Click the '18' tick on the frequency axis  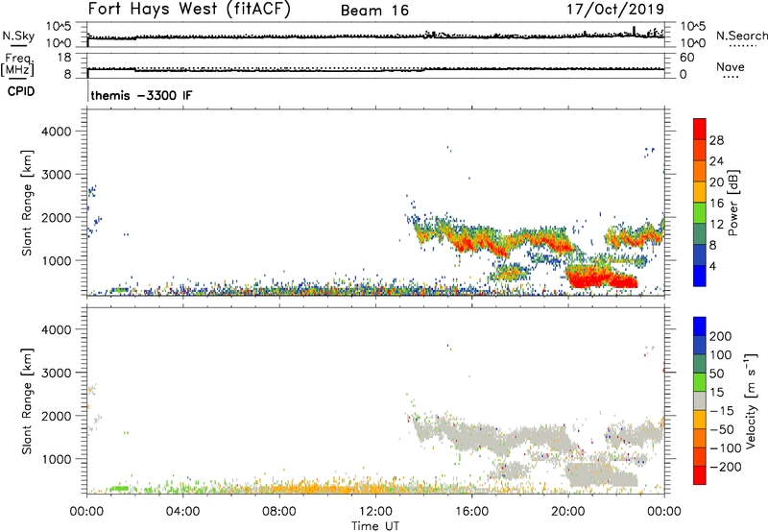64,58
